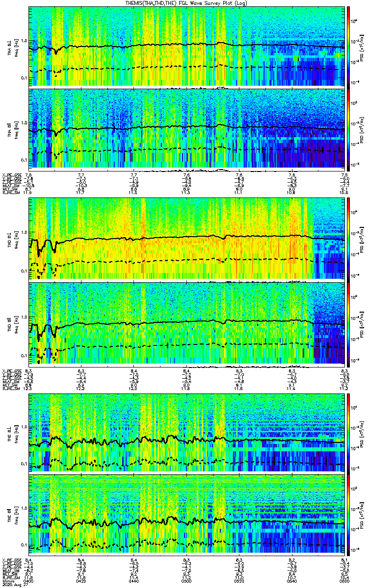Click R_RE_SM value 11.9 under THA panels

tap(28, 193)
